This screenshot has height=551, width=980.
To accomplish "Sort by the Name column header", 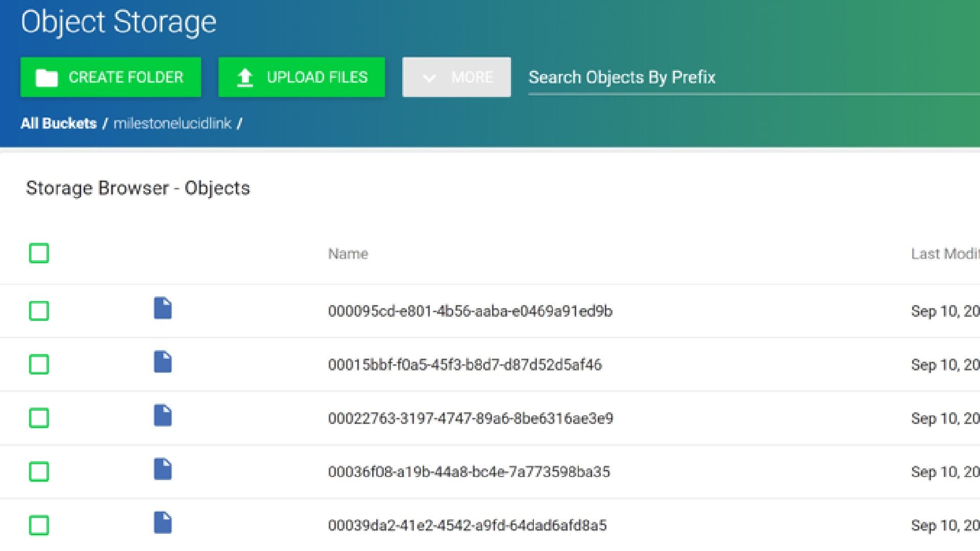I will pos(348,254).
